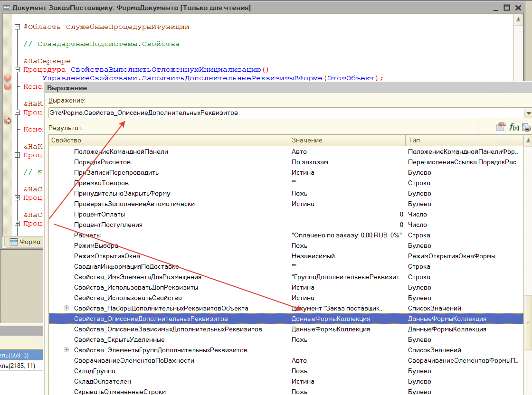Click the breakpoint marker beside КонецПроцедуры line
This screenshot has width=532, height=395.
[x=8, y=86]
